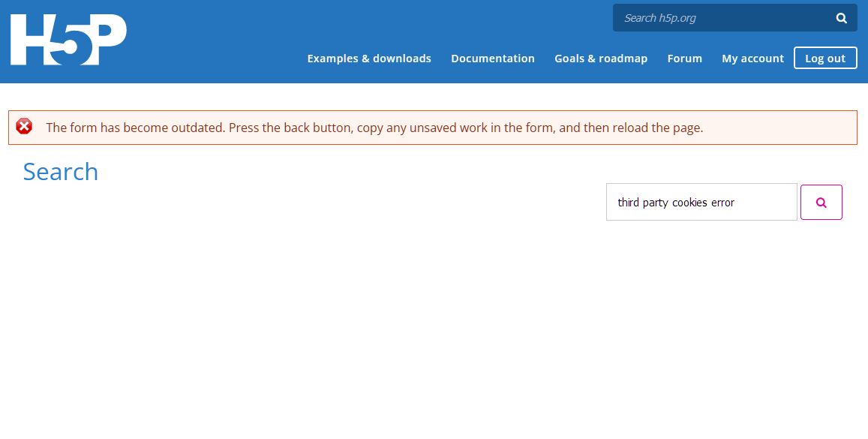The image size is (868, 439).
Task: Focus the 'third party cookies error' search box
Action: click(x=701, y=202)
